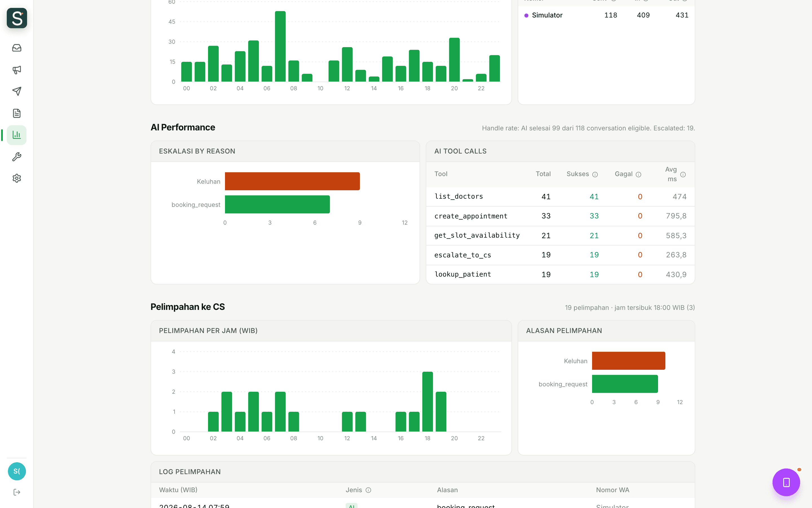Click booking_request bar in Alasan Pelimpahan
This screenshot has width=812, height=508.
[x=625, y=384]
